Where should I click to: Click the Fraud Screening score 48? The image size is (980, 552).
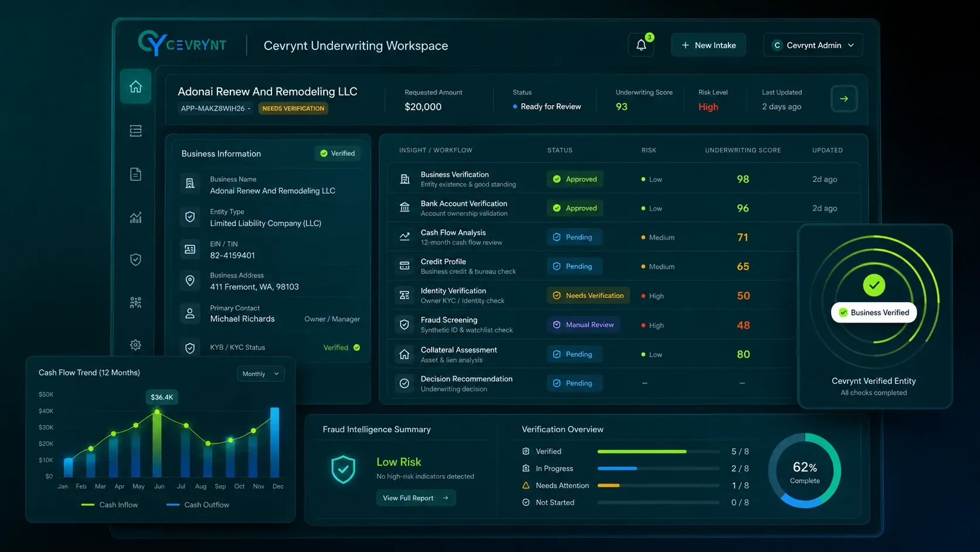743,325
